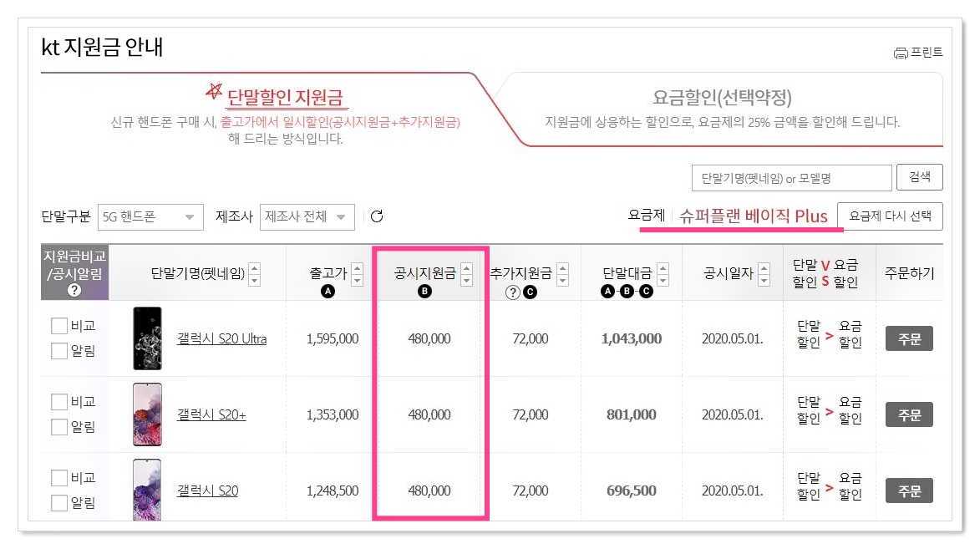Open 갤럭시 S20 link
980x549 pixels.
point(207,491)
